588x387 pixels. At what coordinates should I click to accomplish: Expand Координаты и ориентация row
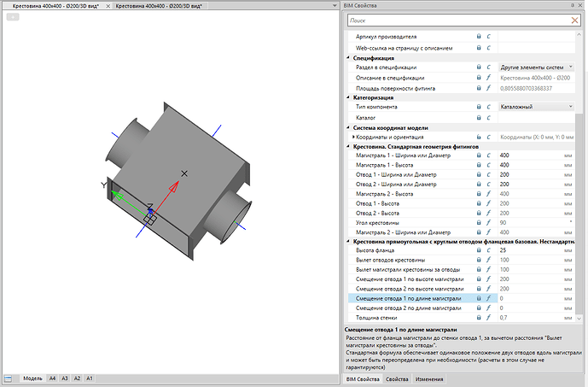[x=353, y=137]
